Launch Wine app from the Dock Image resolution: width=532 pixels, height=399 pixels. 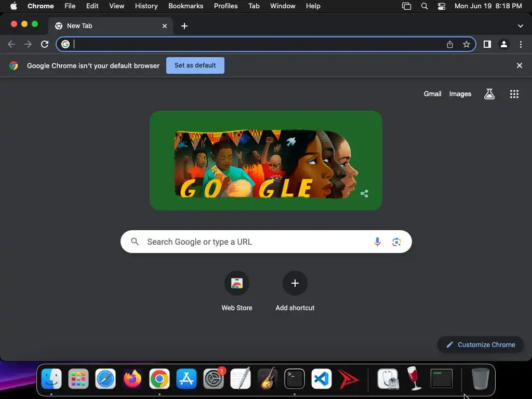[x=414, y=379]
